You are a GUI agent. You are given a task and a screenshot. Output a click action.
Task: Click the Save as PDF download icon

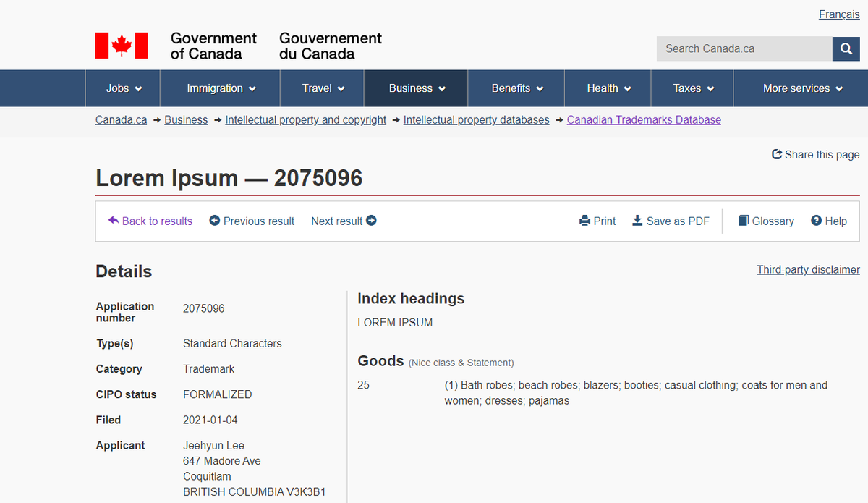coord(637,221)
